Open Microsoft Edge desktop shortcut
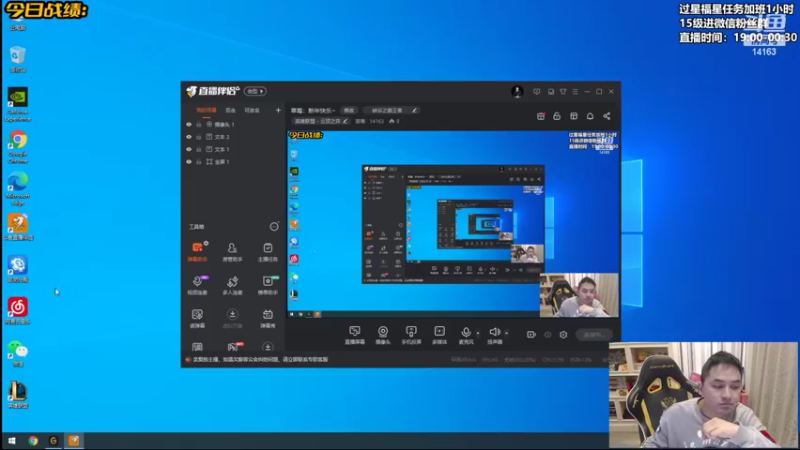 click(18, 189)
